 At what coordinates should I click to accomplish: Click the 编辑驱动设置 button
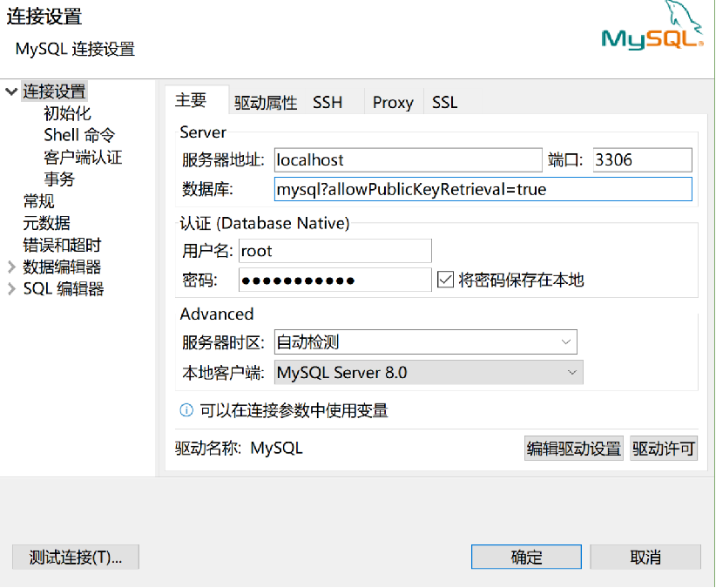click(573, 448)
